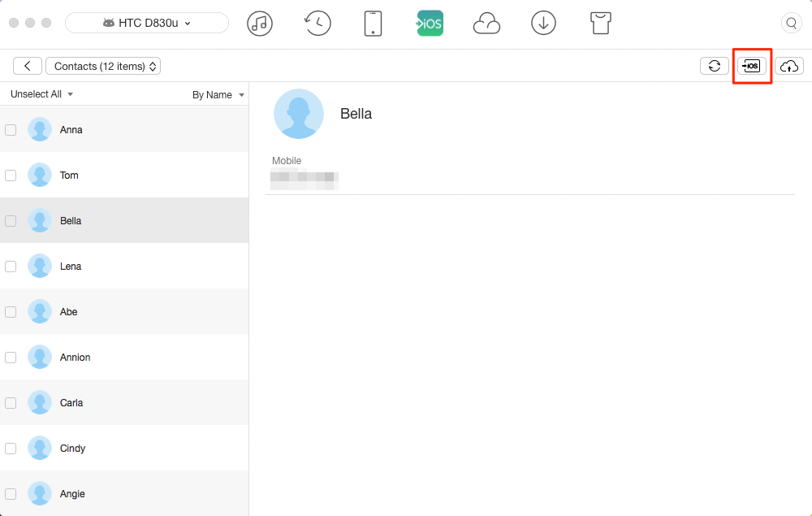Send selected contacts to iOS device
Image resolution: width=812 pixels, height=516 pixels.
coord(752,66)
